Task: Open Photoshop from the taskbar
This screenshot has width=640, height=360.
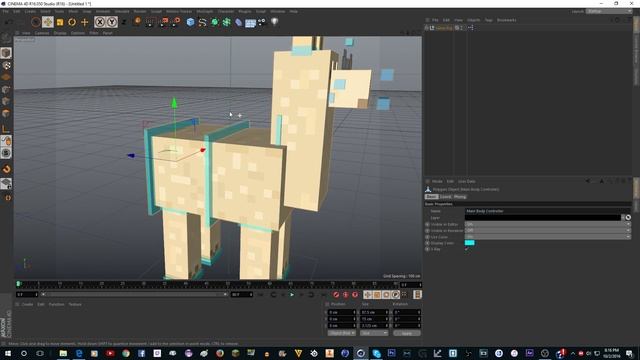Action: [x=391, y=353]
